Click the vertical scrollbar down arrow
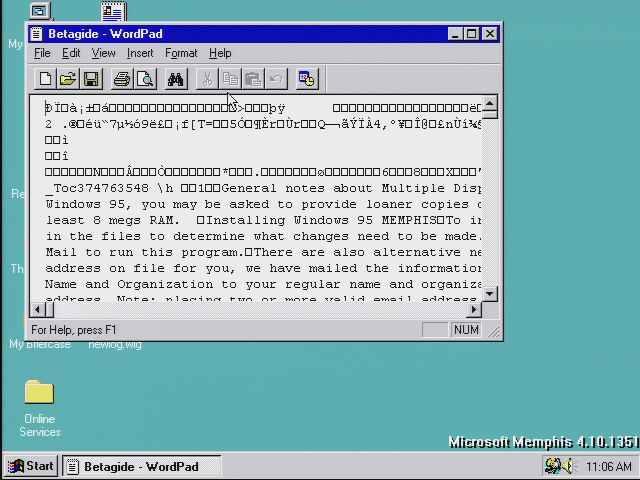Image resolution: width=640 pixels, height=480 pixels. (489, 293)
